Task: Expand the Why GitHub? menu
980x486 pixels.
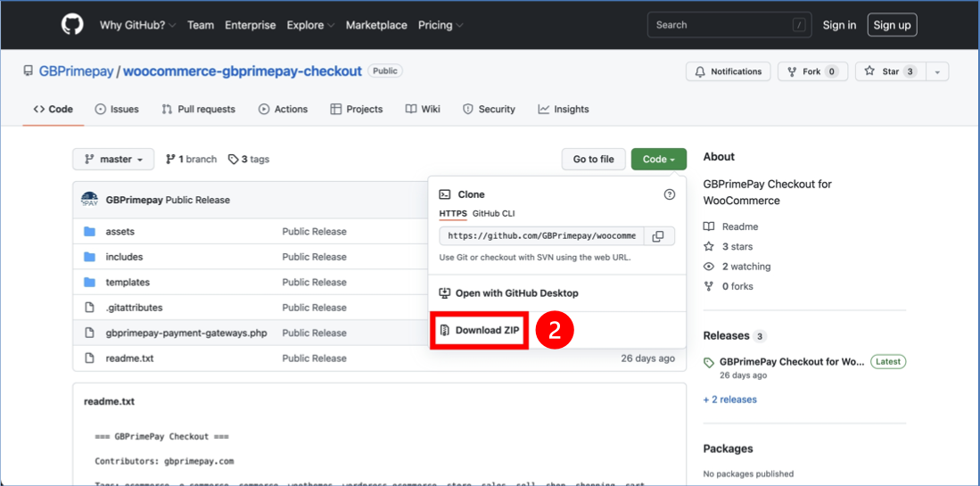Action: [x=137, y=25]
